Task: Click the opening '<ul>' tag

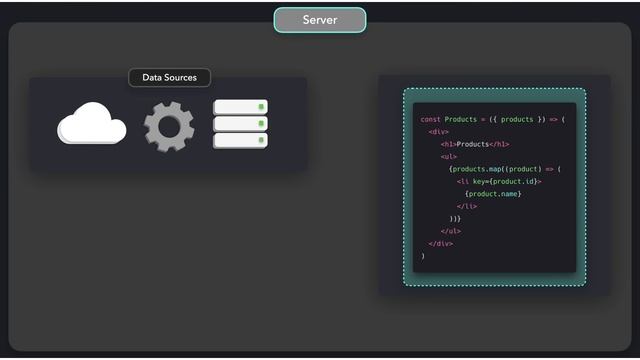Action: point(449,156)
